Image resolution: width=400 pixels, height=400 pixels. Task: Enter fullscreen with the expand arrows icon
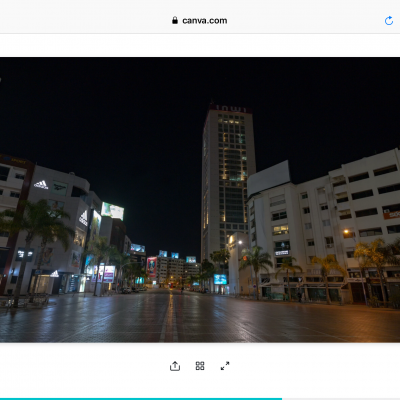[225, 366]
